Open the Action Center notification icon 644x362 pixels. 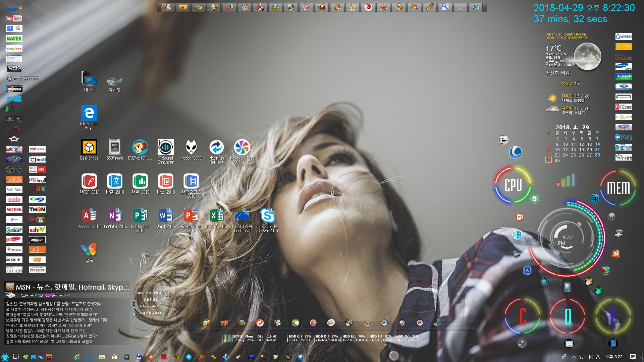633,357
